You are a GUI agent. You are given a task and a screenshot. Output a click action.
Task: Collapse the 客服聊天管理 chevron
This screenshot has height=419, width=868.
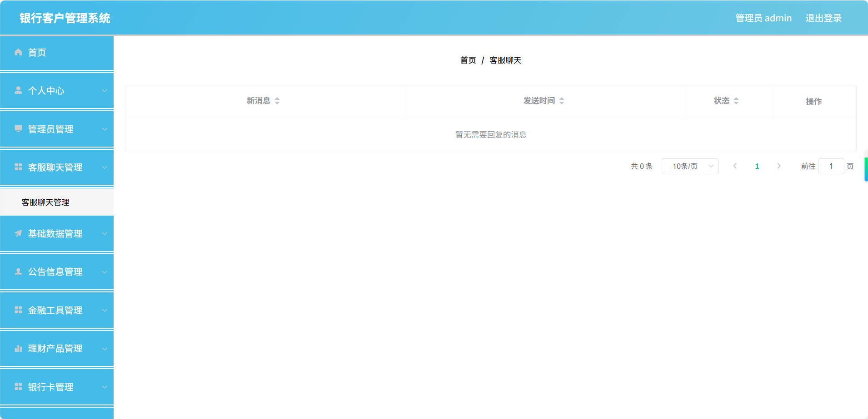coord(105,167)
